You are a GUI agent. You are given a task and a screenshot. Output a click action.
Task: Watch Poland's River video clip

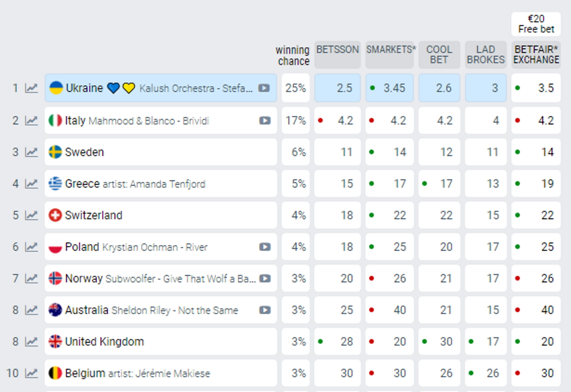point(265,247)
